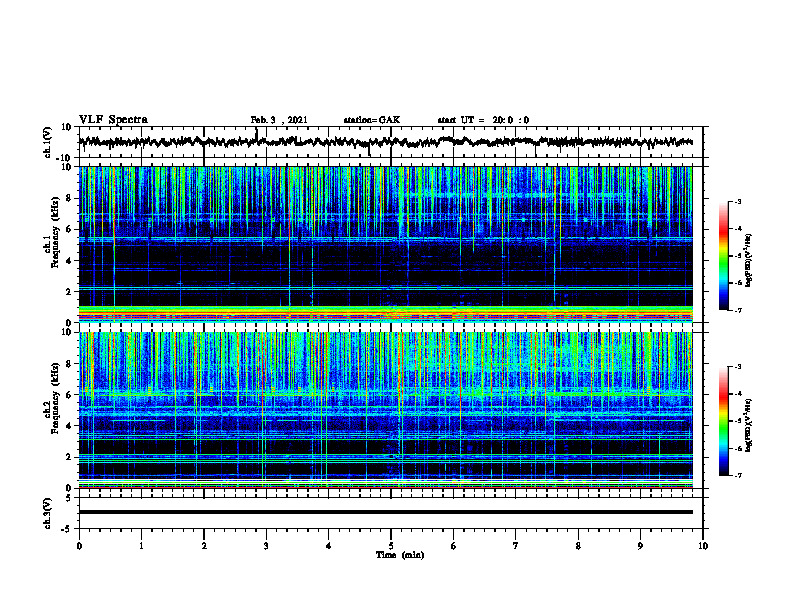Select the "Feb. 3, 2021" date label
Screen dimensions: 792x612
coord(279,120)
